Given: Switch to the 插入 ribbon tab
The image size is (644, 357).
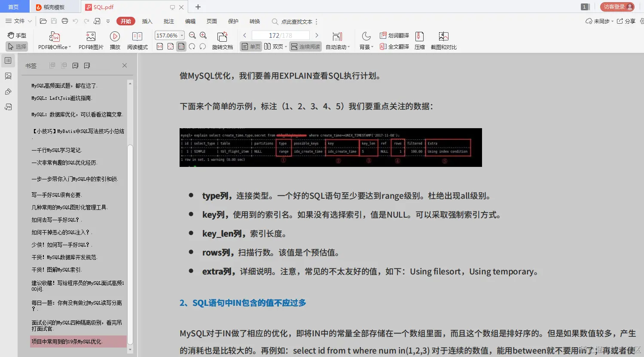Looking at the screenshot, I should pos(147,21).
